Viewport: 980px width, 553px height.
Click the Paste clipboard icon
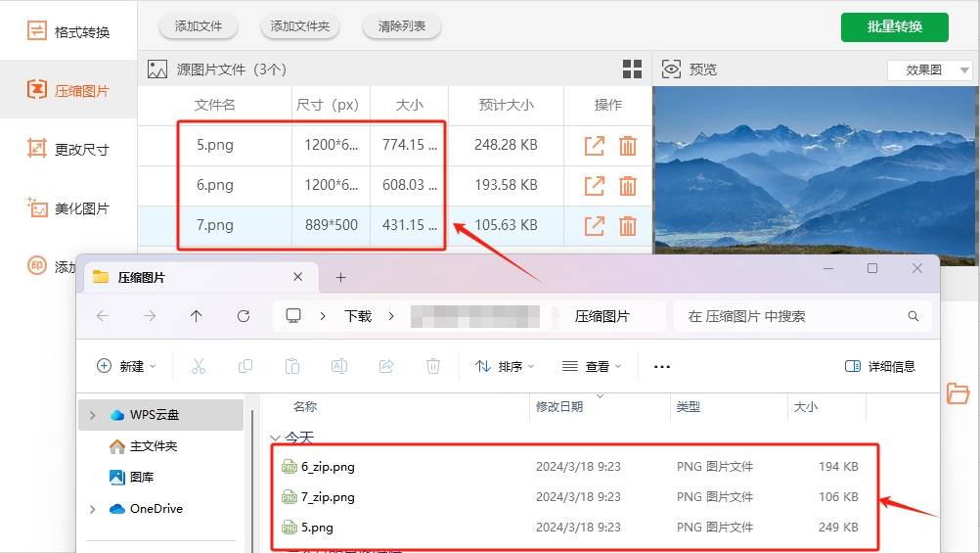pyautogui.click(x=291, y=366)
